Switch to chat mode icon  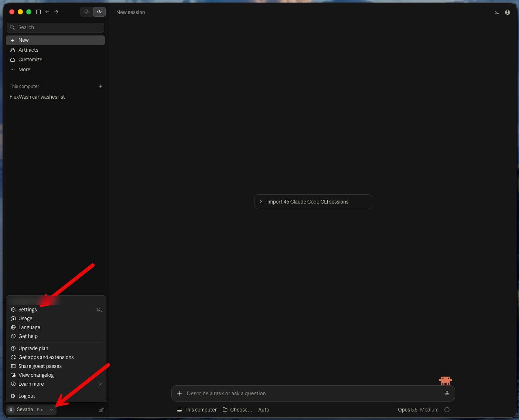click(87, 12)
